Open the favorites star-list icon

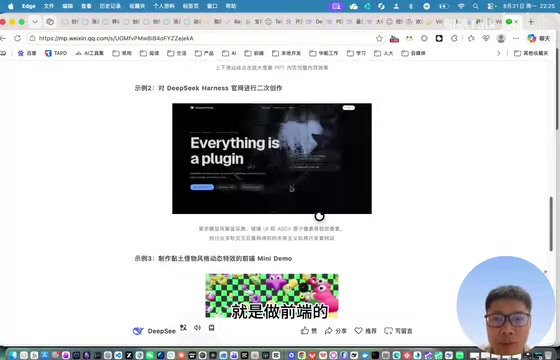(x=471, y=38)
